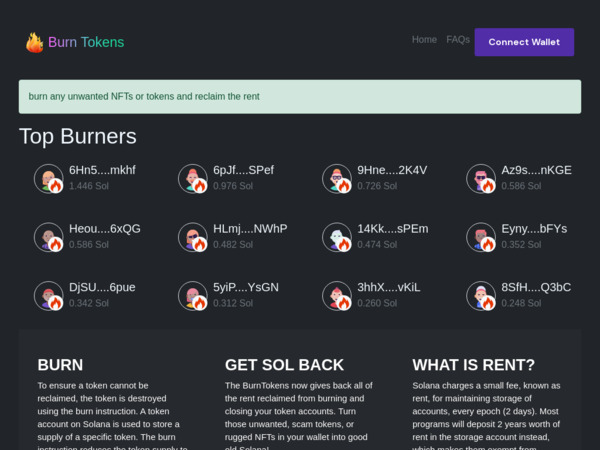The height and width of the screenshot is (450, 600).
Task: Click avatar icon for burner 3hhX....vKiL
Action: pos(337,295)
